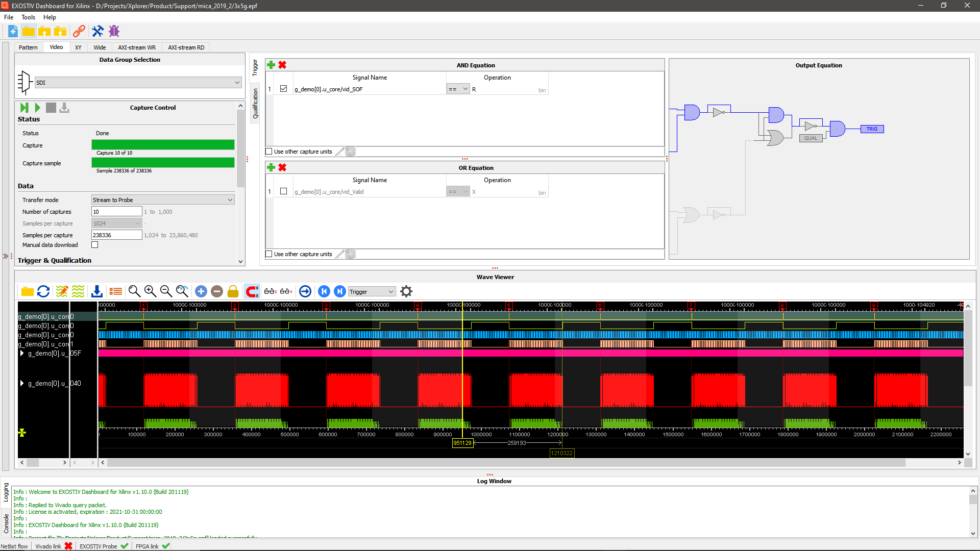The width and height of the screenshot is (980, 551).
Task: Expand the collapsed left side panel chevrons
Action: click(6, 256)
